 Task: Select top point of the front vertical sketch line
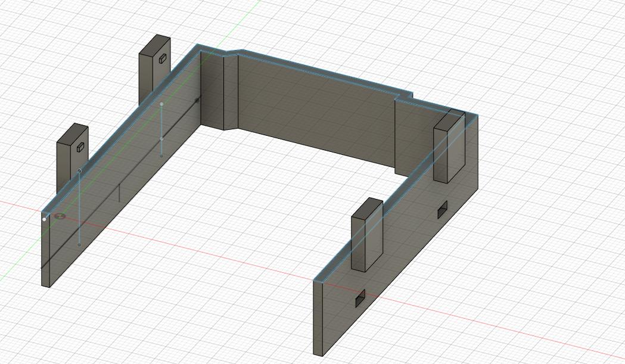(x=79, y=171)
